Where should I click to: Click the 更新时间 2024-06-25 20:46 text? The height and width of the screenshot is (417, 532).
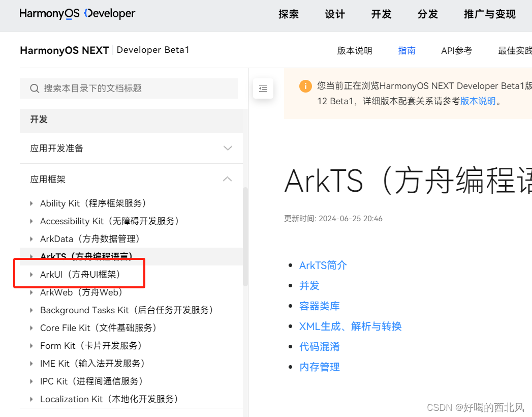click(333, 219)
